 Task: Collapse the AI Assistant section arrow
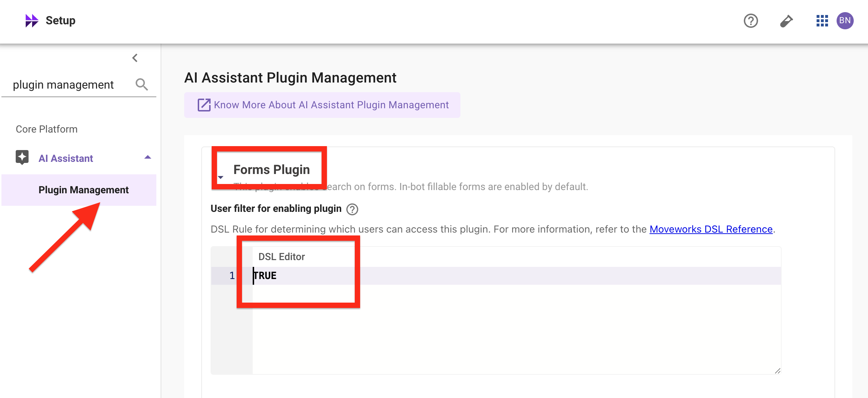tap(148, 157)
